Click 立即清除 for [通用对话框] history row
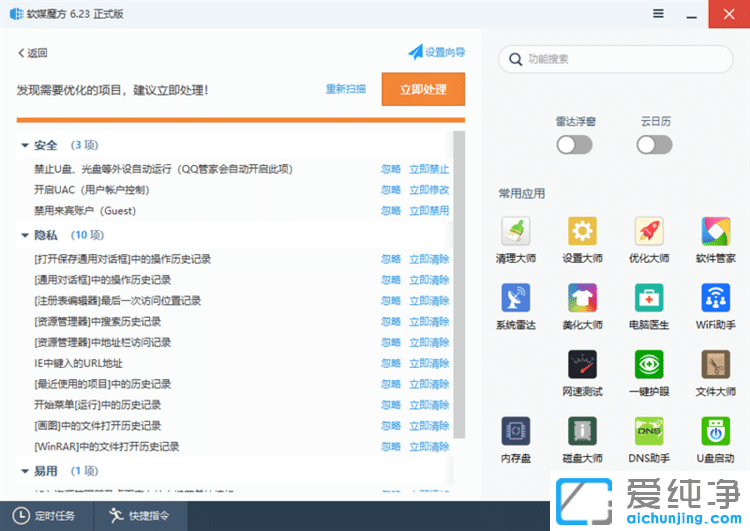 (x=429, y=280)
